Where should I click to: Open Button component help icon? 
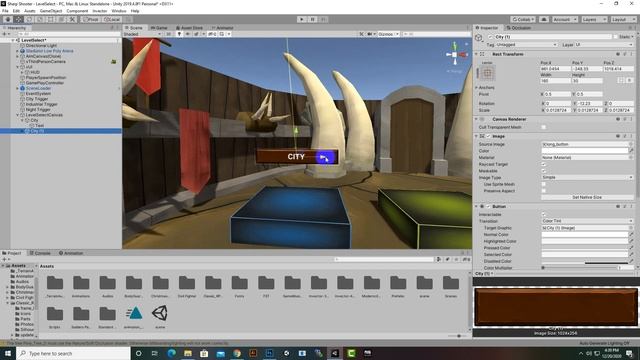click(x=618, y=207)
